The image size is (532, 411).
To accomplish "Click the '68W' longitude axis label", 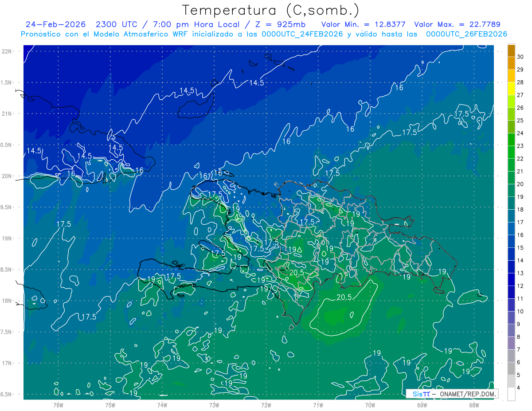I will 474,405.
